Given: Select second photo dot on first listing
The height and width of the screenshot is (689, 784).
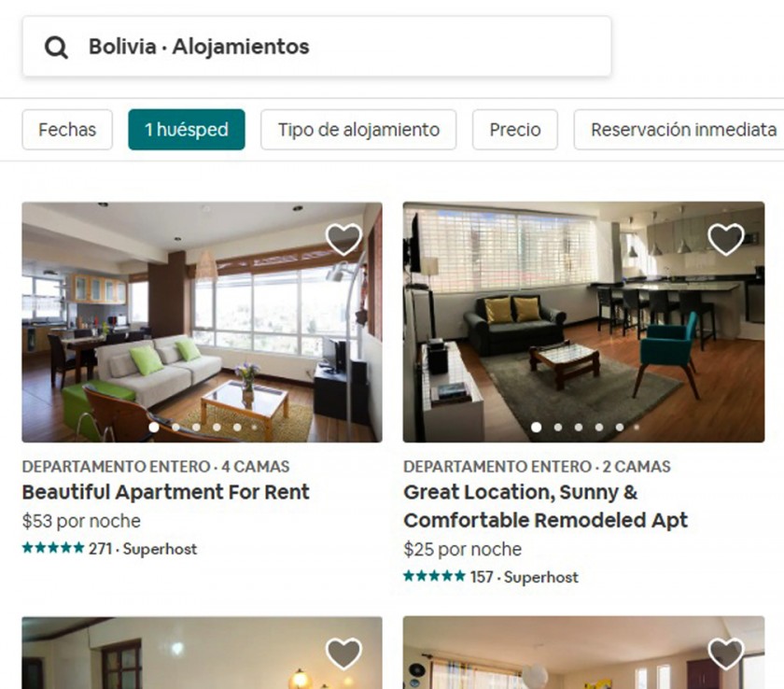Looking at the screenshot, I should [175, 427].
